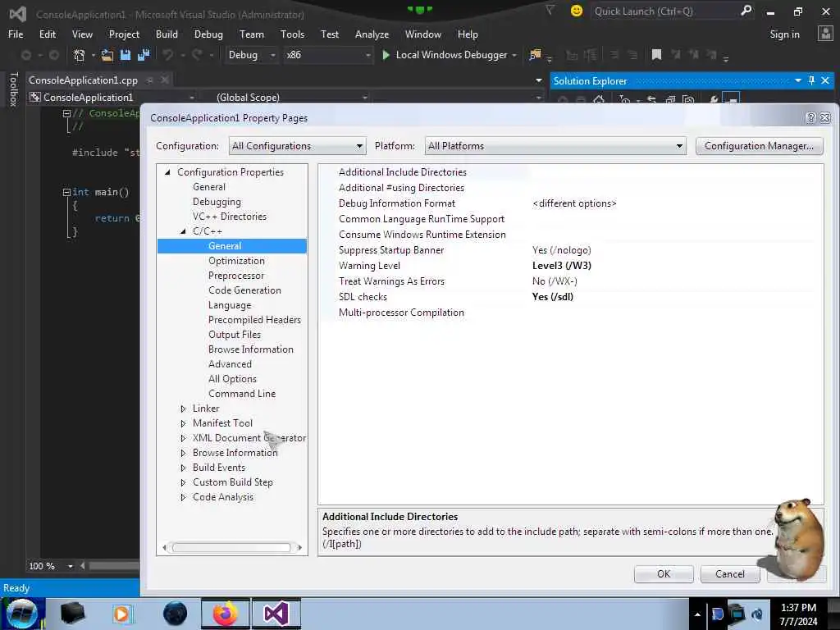Click the Open File folder icon
The image size is (840, 630).
107,55
